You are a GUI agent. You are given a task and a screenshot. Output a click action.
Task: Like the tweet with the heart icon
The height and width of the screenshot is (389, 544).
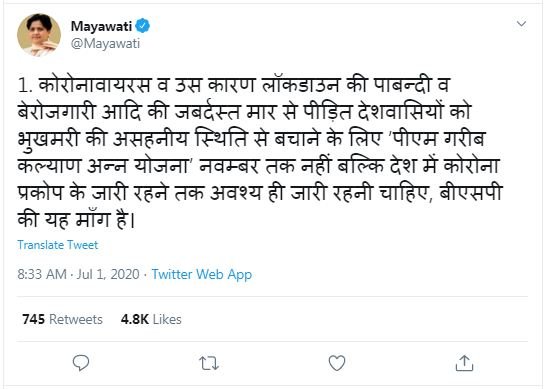point(337,363)
